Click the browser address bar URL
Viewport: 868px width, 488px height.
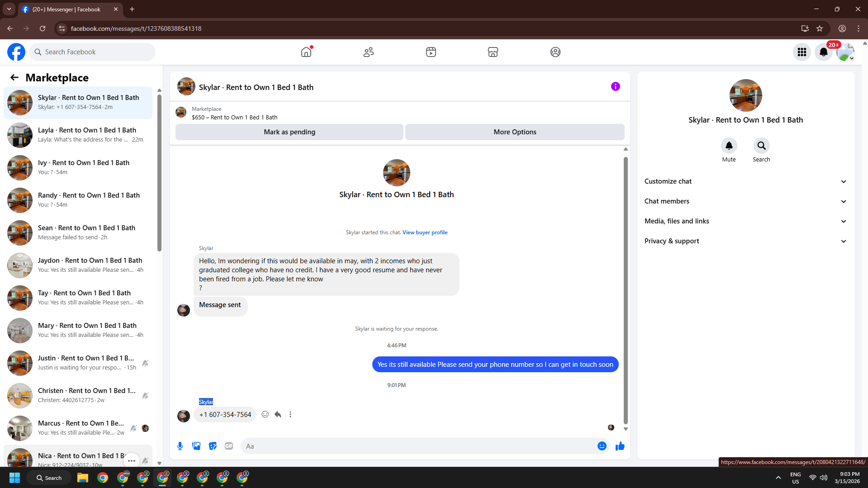(136, 28)
